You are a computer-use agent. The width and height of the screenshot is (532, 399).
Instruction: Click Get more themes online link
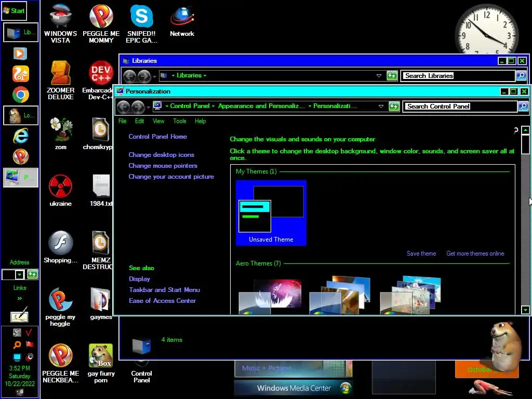click(x=475, y=254)
